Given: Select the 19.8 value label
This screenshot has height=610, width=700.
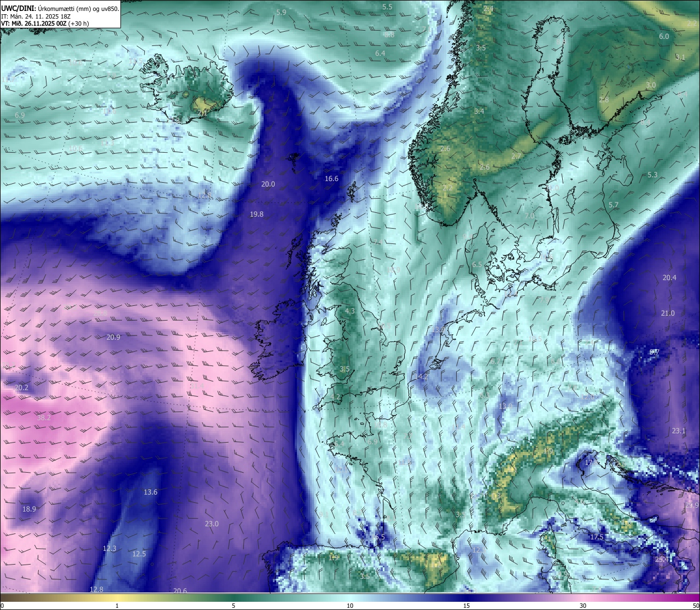Looking at the screenshot, I should point(256,214).
